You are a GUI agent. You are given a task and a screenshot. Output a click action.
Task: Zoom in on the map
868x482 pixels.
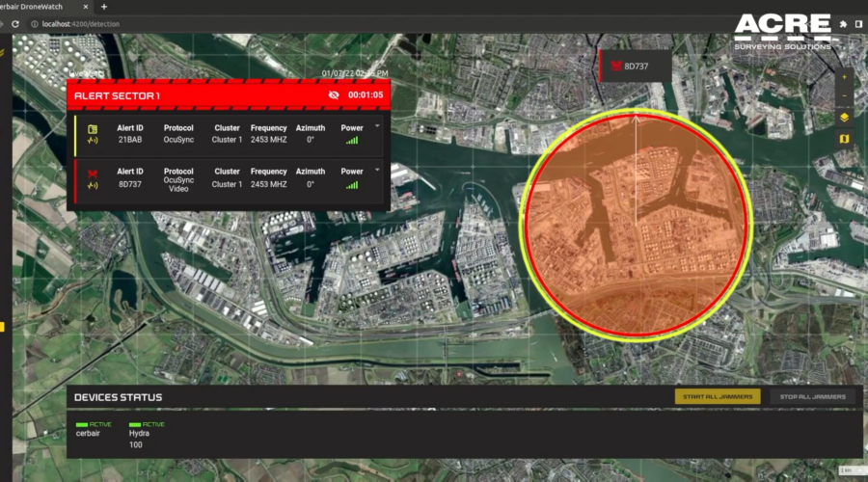[844, 76]
